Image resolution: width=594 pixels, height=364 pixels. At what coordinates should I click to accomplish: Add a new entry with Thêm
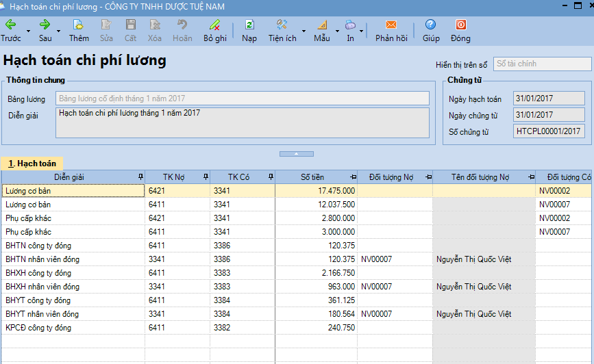pos(79,31)
